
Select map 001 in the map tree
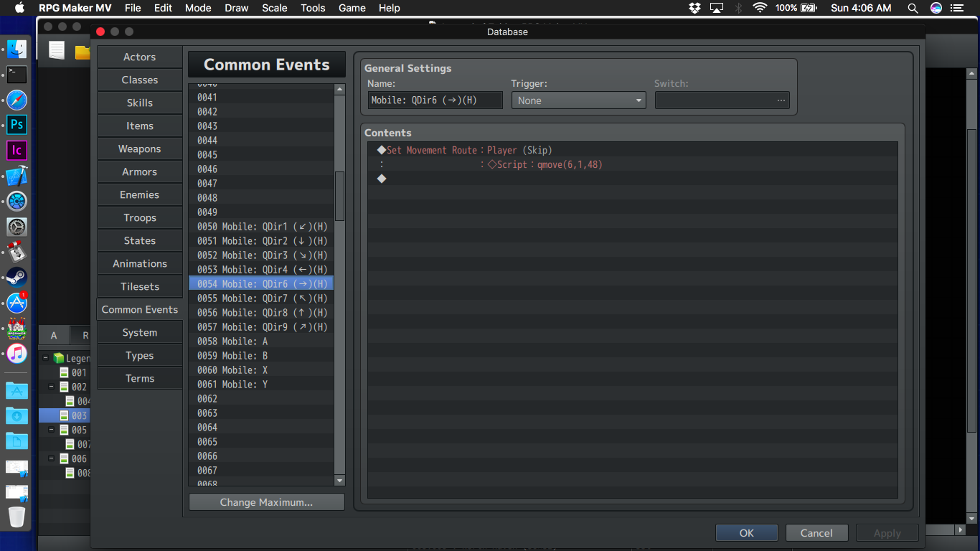pos(73,372)
